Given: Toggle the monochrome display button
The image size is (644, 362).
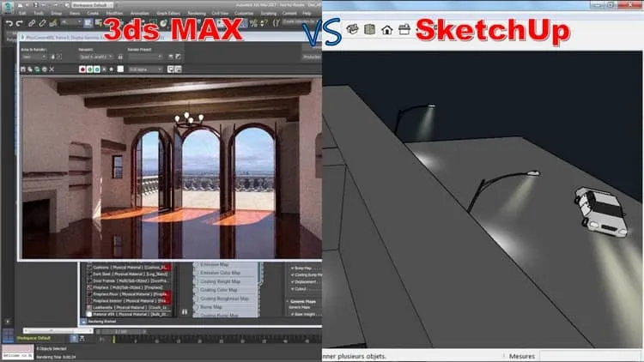Looking at the screenshot, I should [x=112, y=69].
